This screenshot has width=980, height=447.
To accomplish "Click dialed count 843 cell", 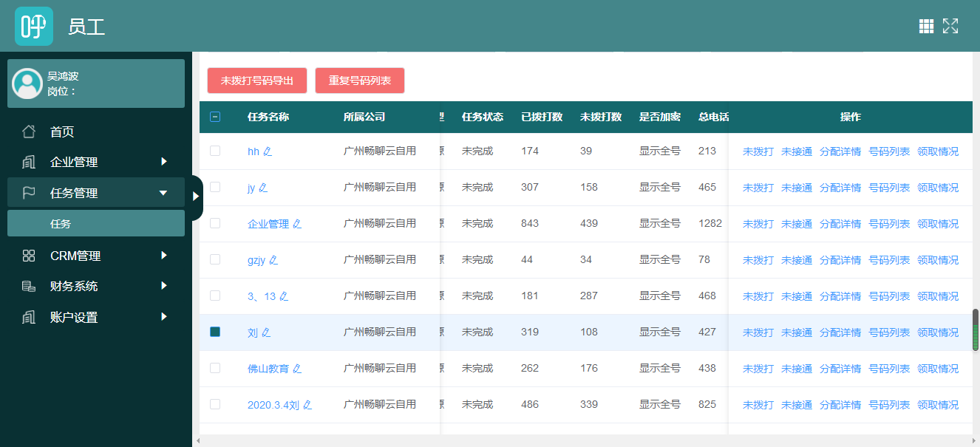I will tap(530, 223).
